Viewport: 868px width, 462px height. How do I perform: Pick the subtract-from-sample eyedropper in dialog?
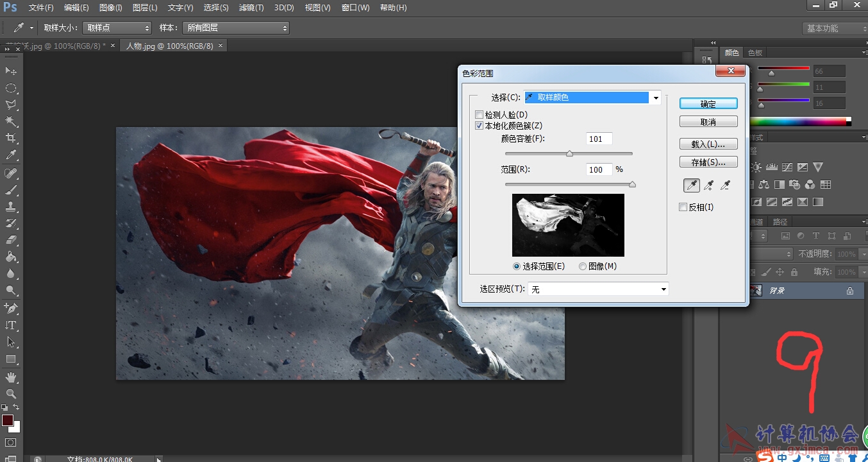click(x=725, y=185)
